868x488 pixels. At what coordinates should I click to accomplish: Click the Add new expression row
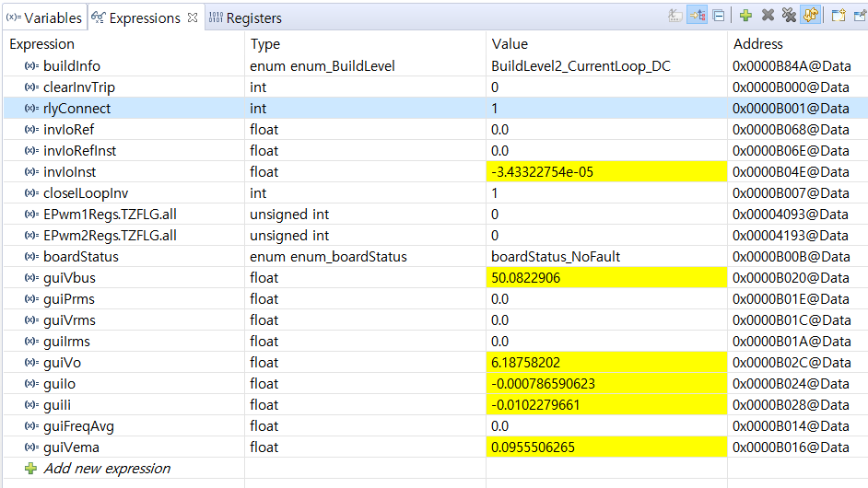click(x=107, y=469)
